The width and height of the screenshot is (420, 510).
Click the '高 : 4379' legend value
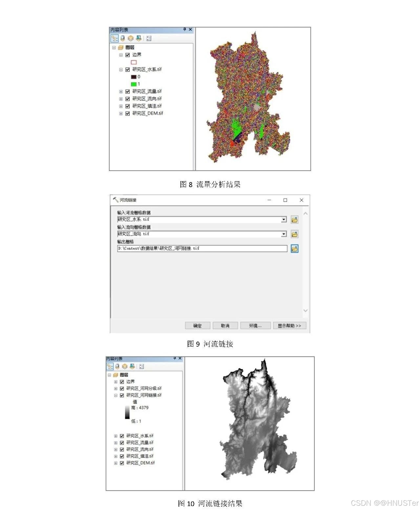[x=140, y=408]
